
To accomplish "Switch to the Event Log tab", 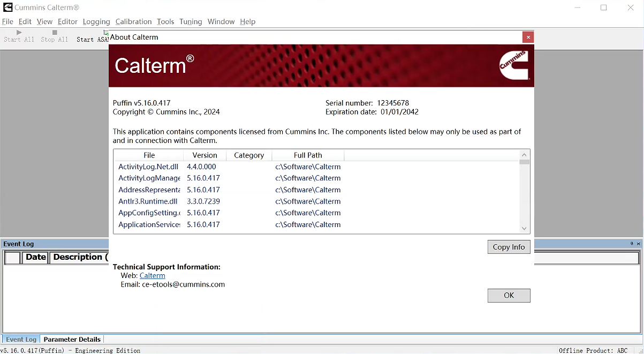I will coord(21,339).
